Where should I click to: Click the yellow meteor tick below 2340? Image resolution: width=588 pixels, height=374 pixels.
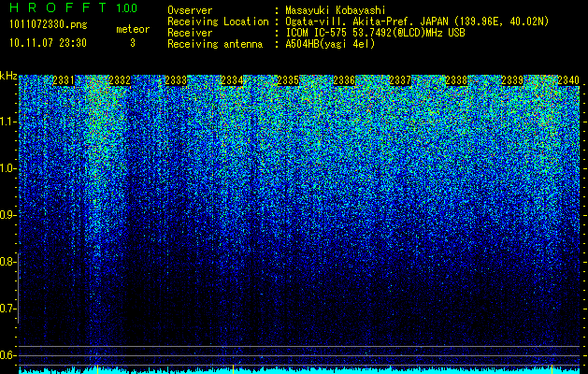[x=552, y=369]
